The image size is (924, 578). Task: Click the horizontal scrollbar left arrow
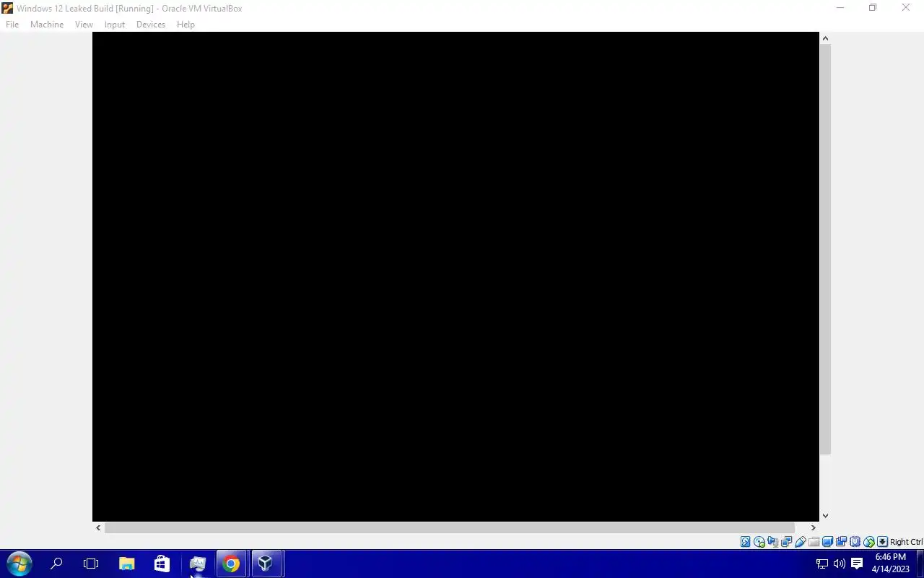(98, 528)
